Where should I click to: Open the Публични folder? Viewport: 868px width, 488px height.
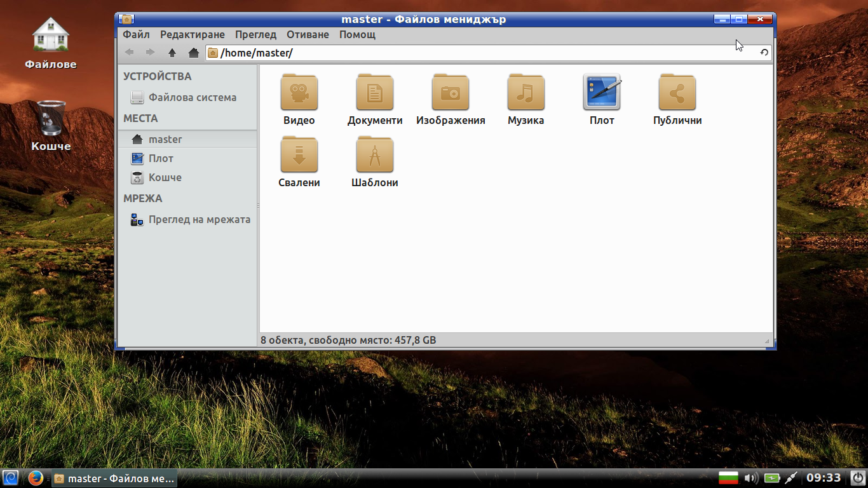[677, 100]
